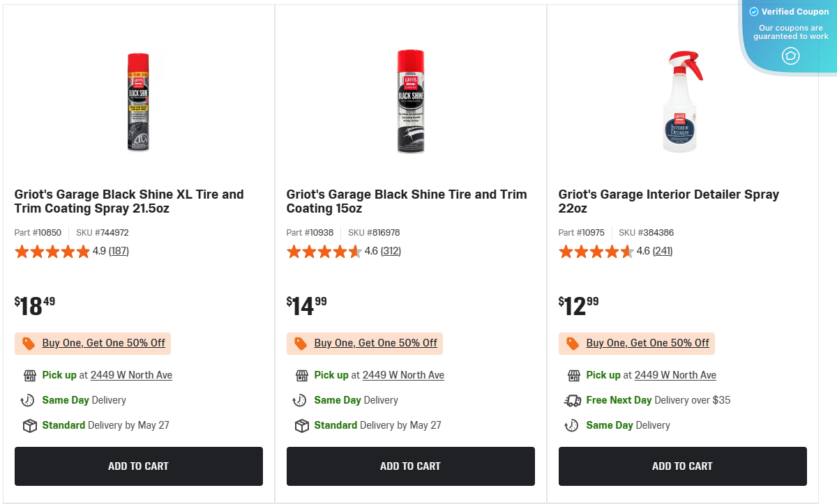
Task: Click the coupon tag icon on the XL Tire spray deal
Action: [28, 343]
